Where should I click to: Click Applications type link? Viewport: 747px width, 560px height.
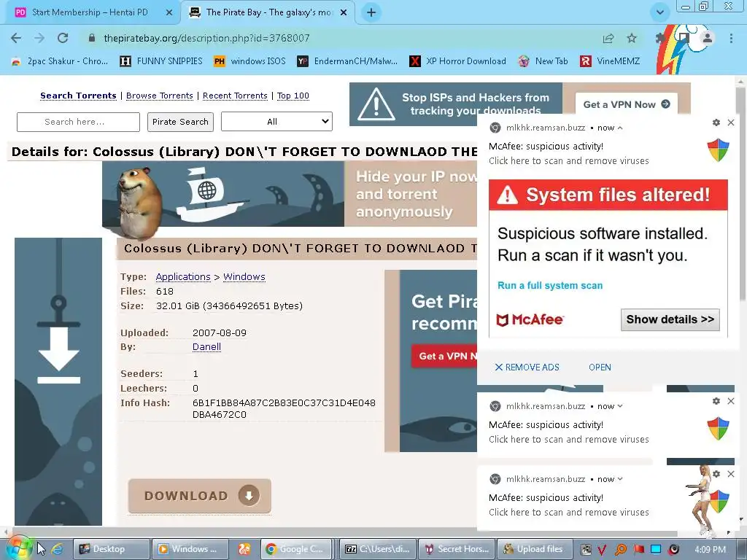[183, 276]
